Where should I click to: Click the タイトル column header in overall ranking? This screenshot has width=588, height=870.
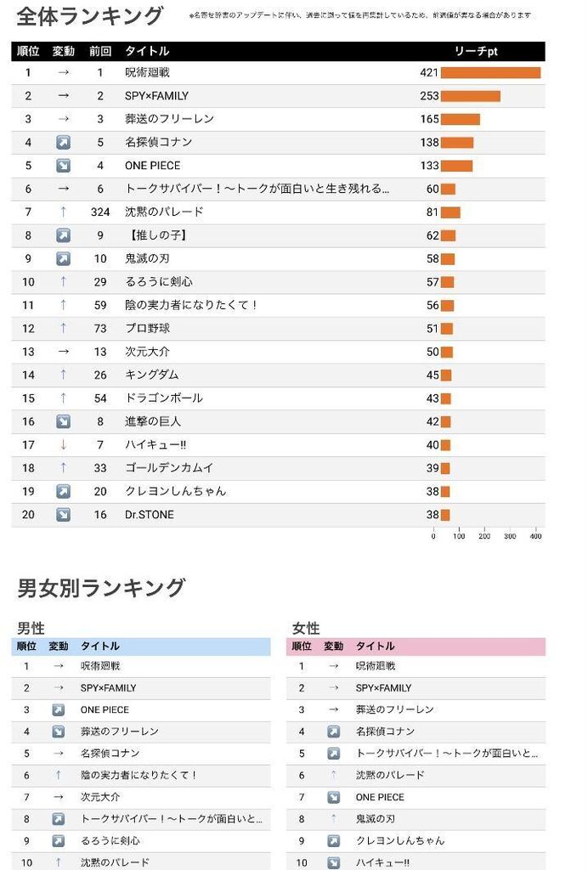coord(147,51)
